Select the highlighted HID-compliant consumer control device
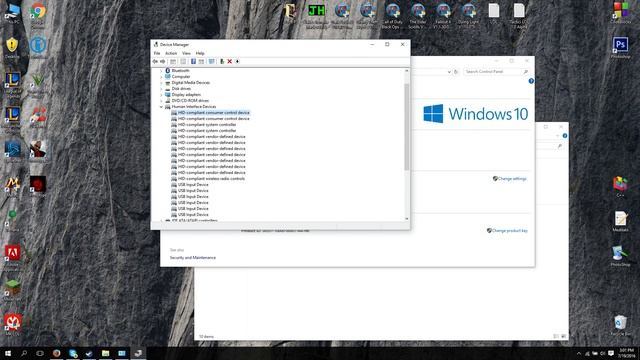The image size is (640, 360). click(213, 113)
